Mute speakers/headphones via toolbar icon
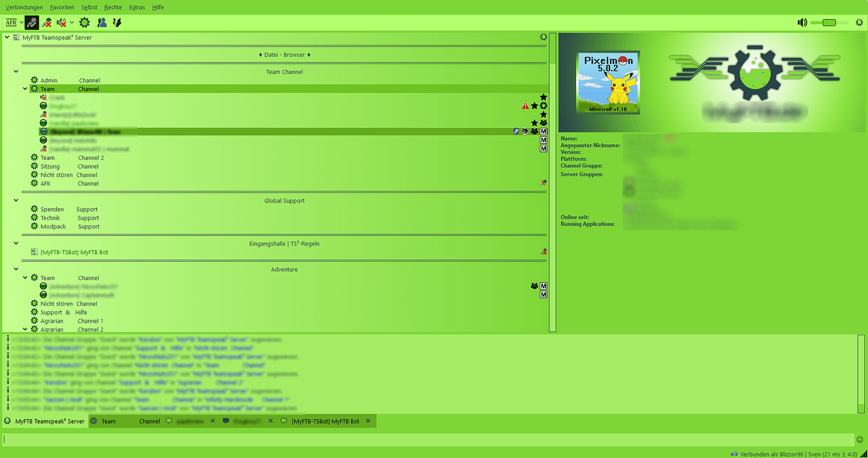This screenshot has height=458, width=868. 61,22
